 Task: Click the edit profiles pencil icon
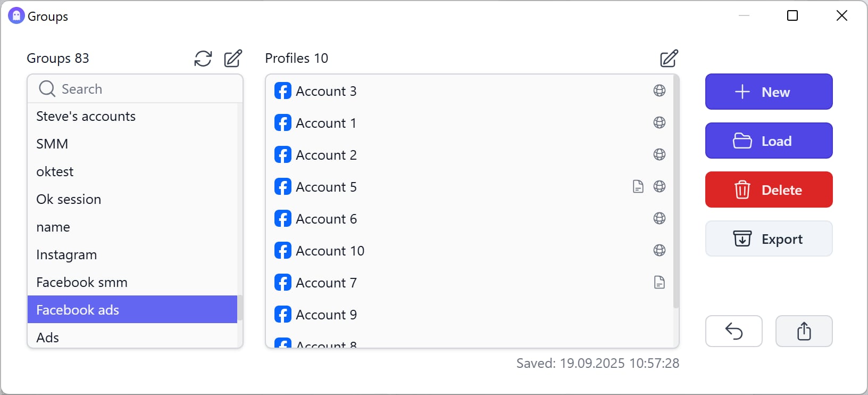669,59
